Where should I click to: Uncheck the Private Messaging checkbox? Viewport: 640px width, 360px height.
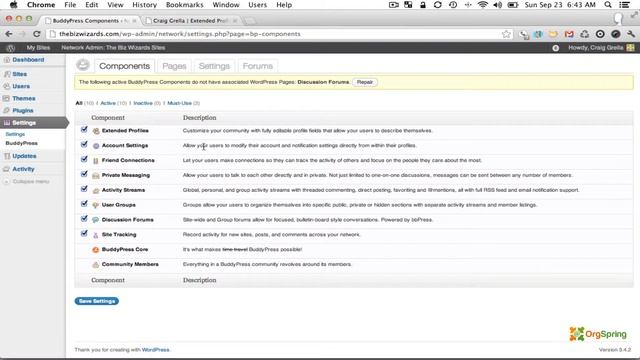[x=84, y=174]
